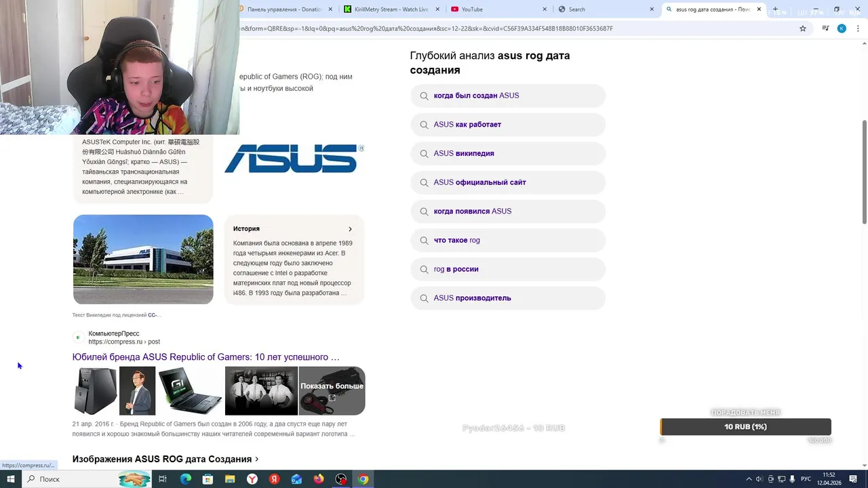
Task: Open suggestion что такое rog
Action: tap(508, 240)
